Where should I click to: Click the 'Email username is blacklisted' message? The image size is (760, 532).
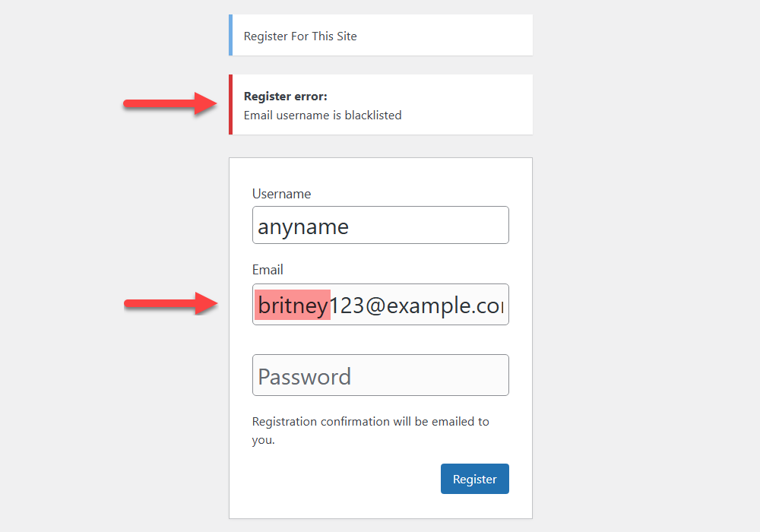pos(322,115)
